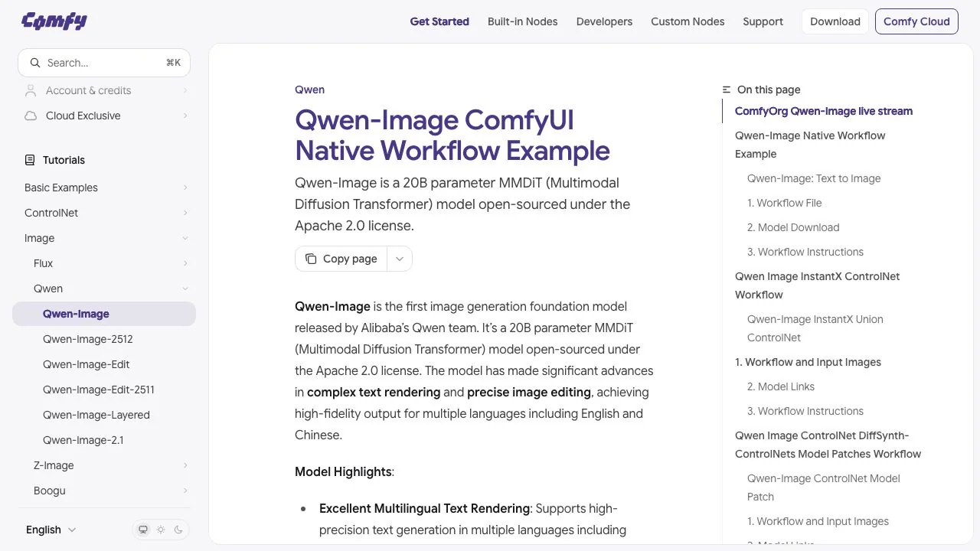The height and width of the screenshot is (551, 980).
Task: Open the Copy page options dropdown
Action: click(x=400, y=259)
